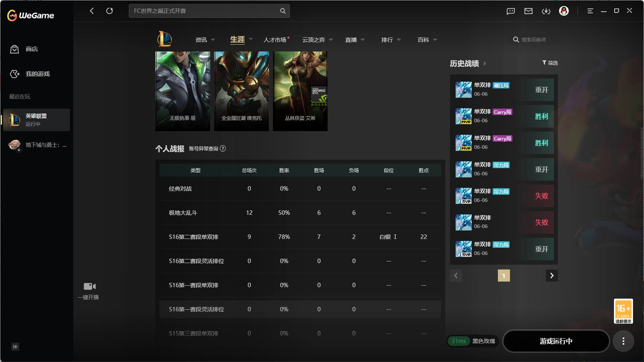644x362 pixels.
Task: Open 筛选 filter for match history
Action: tap(550, 63)
